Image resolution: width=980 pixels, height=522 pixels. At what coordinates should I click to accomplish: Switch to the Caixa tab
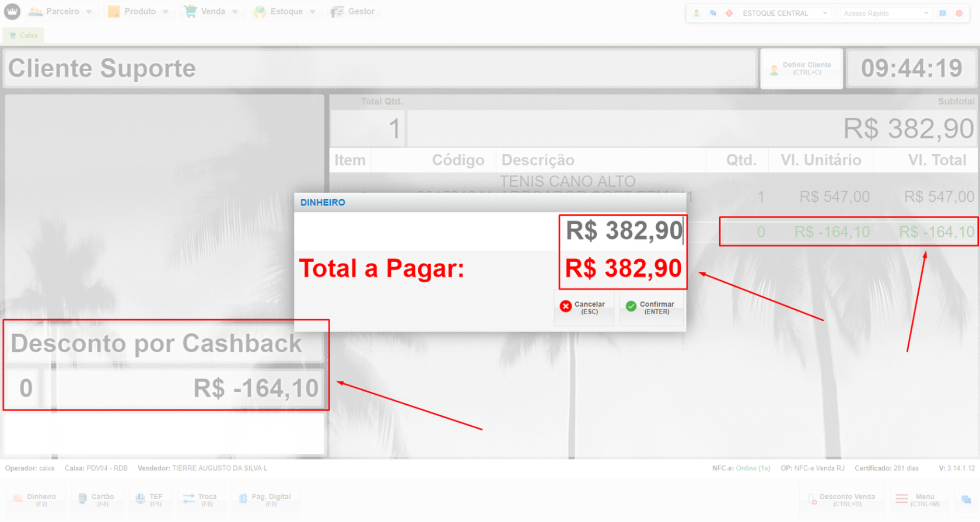coord(23,36)
